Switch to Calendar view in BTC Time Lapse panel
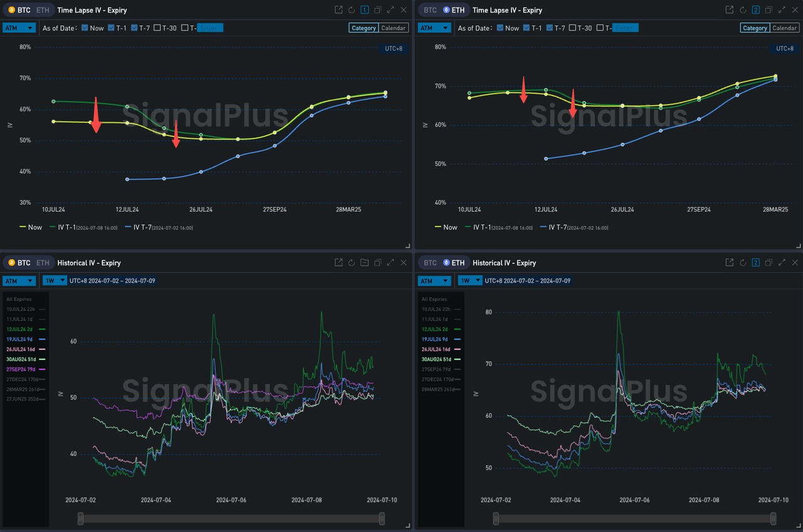Viewport: 803px width, 532px height. click(393, 28)
